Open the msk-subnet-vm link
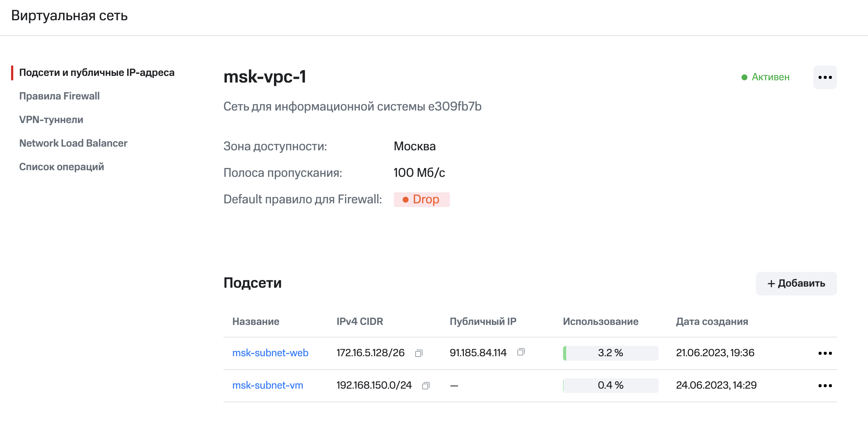 268,385
